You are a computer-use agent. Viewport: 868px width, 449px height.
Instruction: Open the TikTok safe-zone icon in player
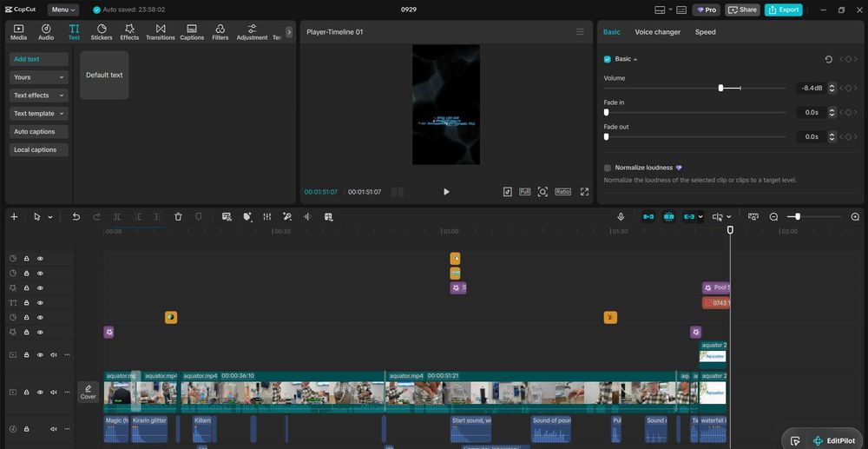tap(508, 192)
